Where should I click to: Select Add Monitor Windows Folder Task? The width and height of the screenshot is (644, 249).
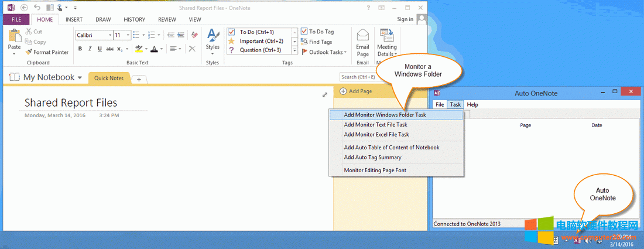pyautogui.click(x=385, y=115)
